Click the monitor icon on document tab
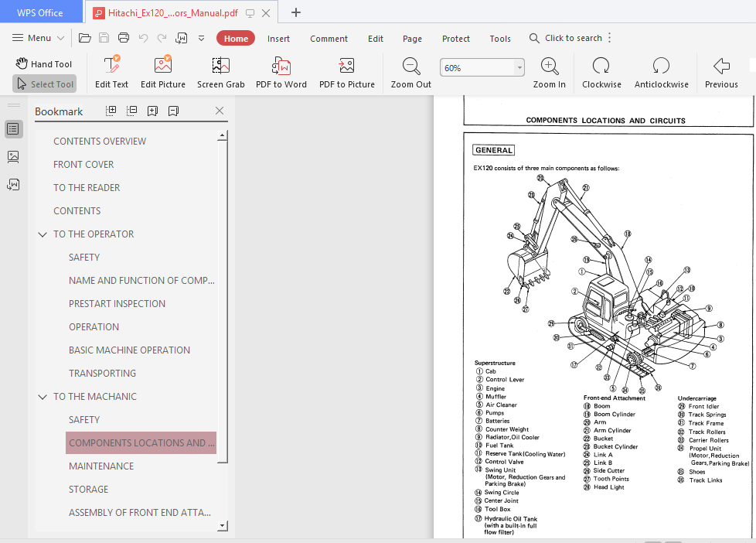The width and height of the screenshot is (756, 543). tap(250, 13)
